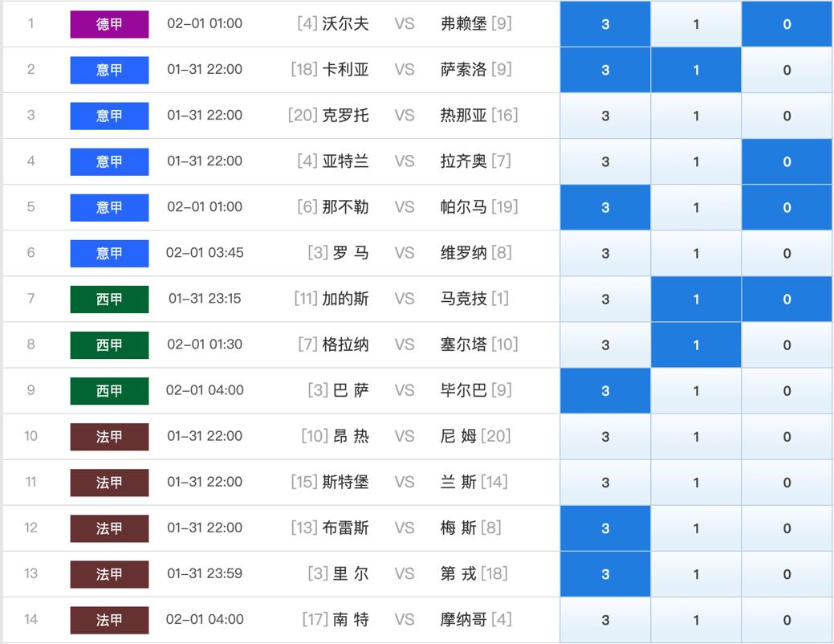Open away team 萨索洛 link

pyautogui.click(x=463, y=69)
